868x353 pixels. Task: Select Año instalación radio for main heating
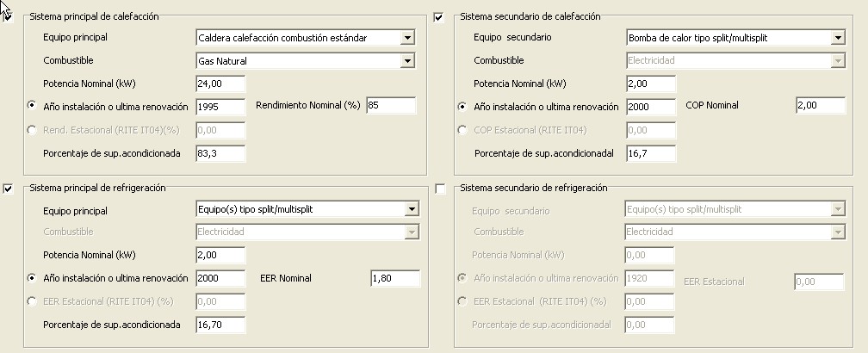[x=33, y=106]
